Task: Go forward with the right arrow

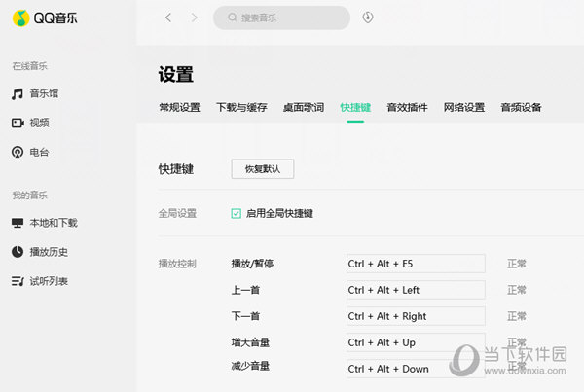Action: coord(194,18)
